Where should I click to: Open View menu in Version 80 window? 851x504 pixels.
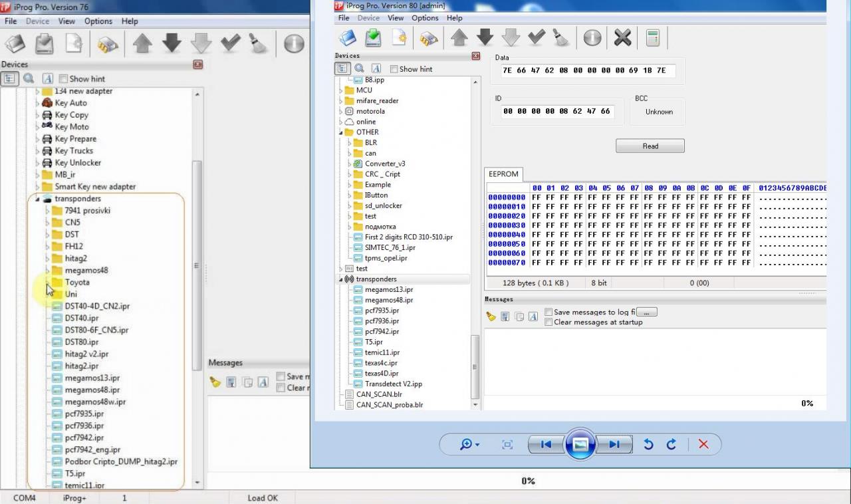(396, 18)
